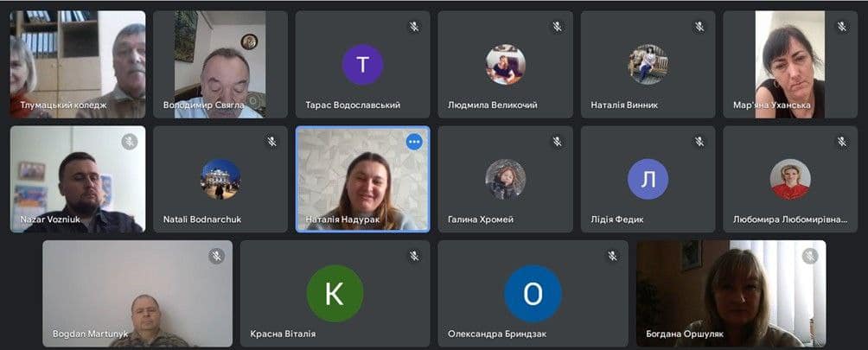Screen dimensions: 868x350
Task: Click muted mic icon on Богдана Оршуляк tile
Action: pos(810,256)
